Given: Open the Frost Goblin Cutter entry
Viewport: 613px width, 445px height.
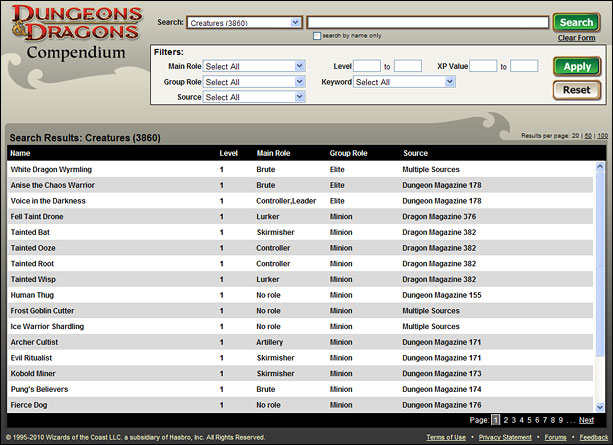Looking at the screenshot, I should 43,311.
